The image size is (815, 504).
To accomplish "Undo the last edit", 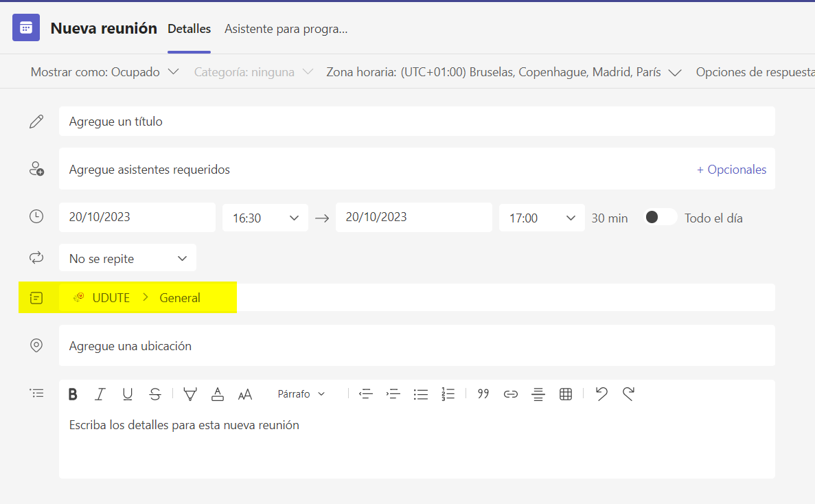I will [x=601, y=394].
